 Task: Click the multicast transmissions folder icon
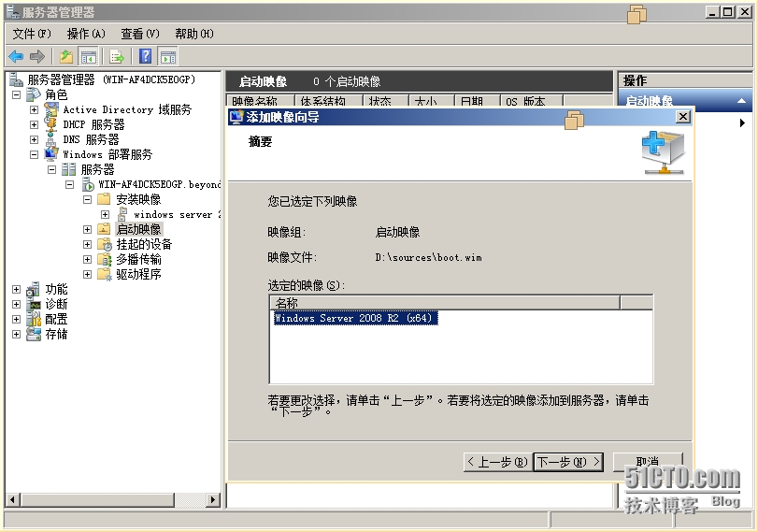(x=105, y=259)
